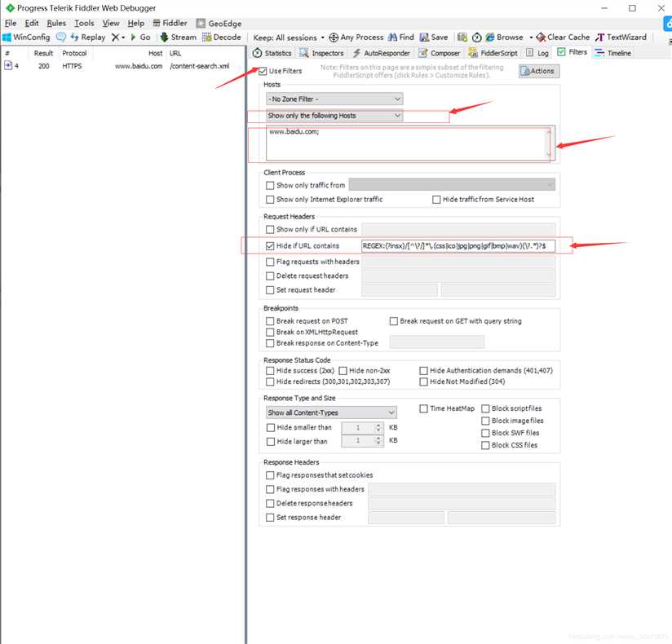Click the timer clock icon in toolbar

click(476, 37)
